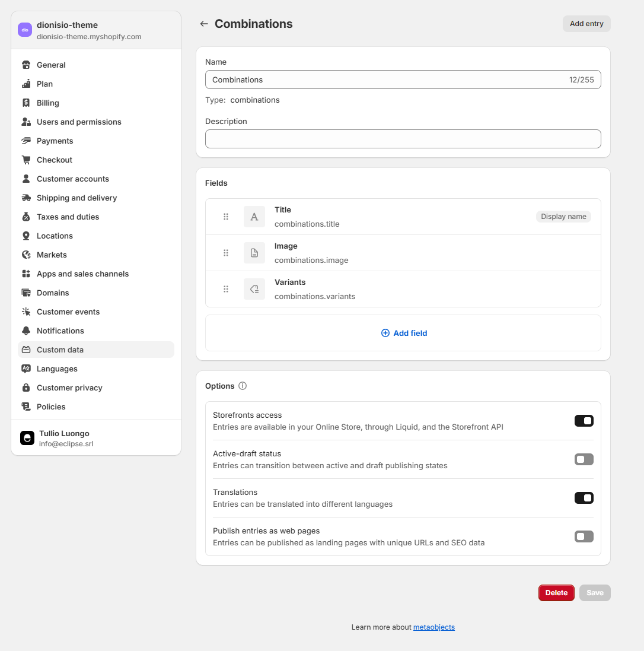Click the Title field text type icon
Viewport: 644px width, 651px height.
tap(254, 217)
